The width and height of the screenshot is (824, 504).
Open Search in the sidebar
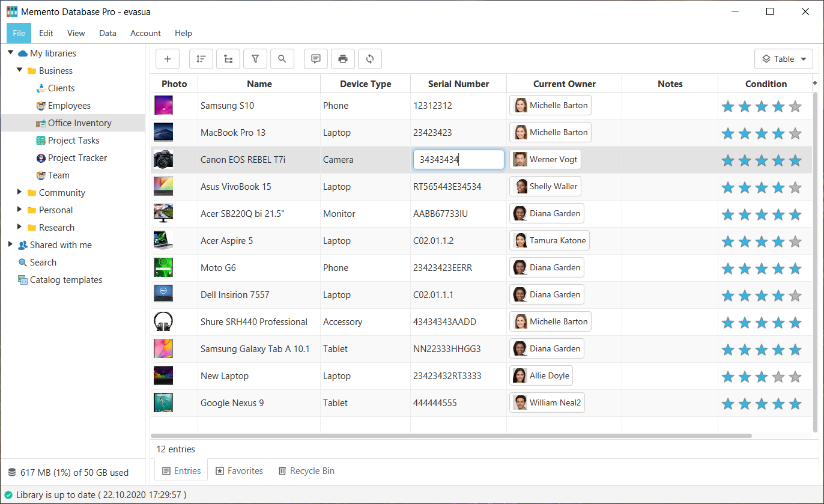43,263
